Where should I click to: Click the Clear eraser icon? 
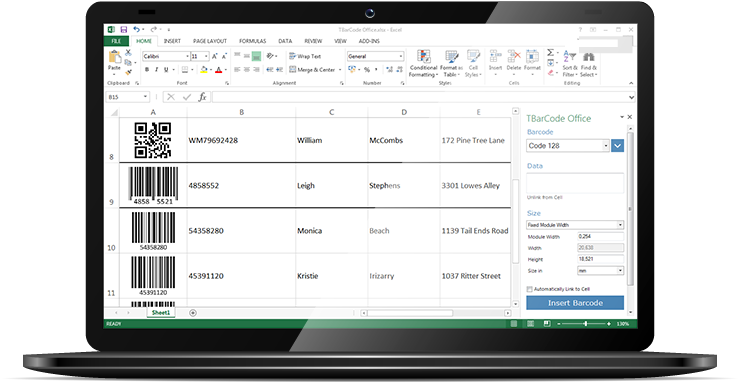coord(550,73)
